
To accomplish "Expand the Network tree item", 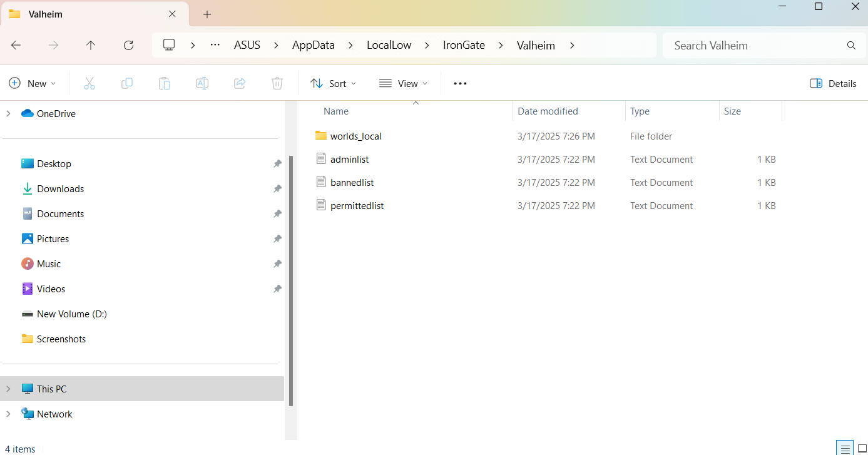I will click(8, 414).
